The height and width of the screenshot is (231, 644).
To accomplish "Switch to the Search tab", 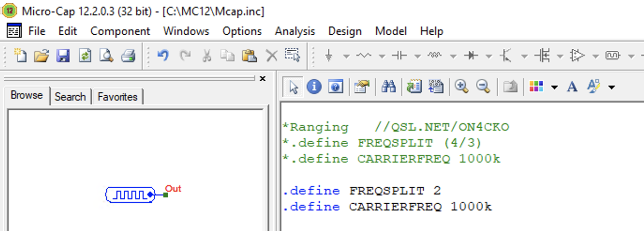I will 70,97.
